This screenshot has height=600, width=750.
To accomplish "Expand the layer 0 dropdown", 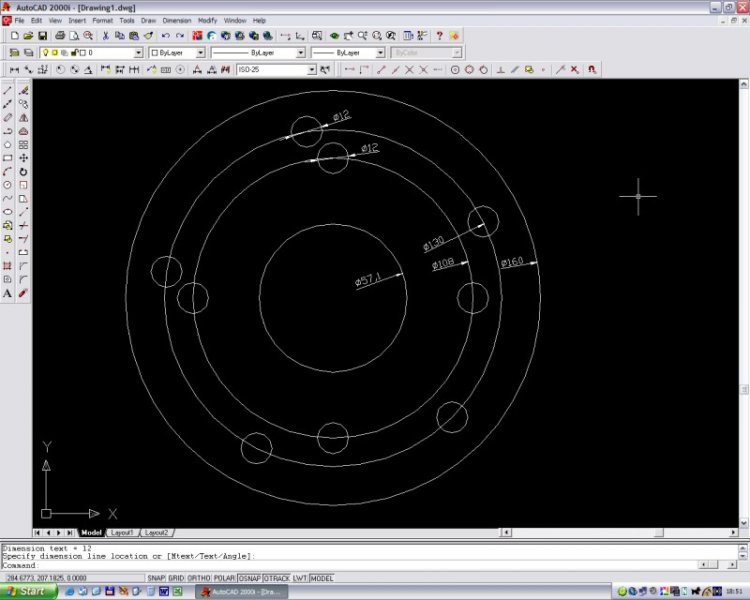I will 138,53.
